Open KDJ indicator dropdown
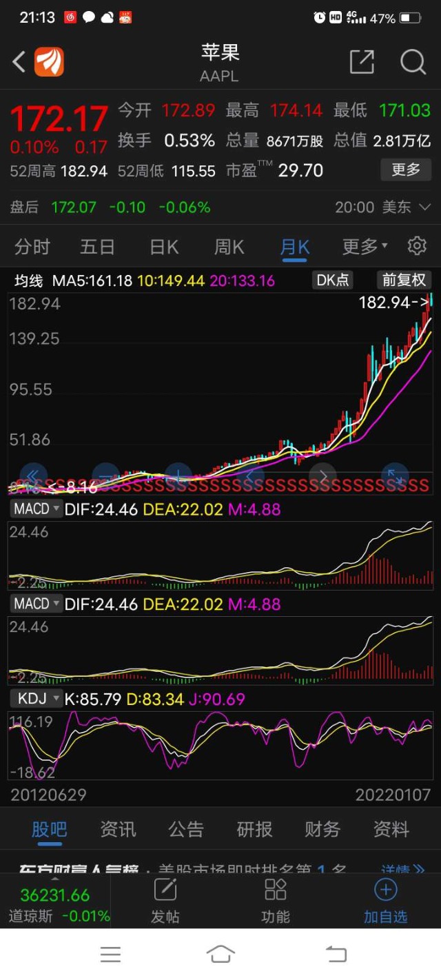441x980 pixels. click(36, 698)
